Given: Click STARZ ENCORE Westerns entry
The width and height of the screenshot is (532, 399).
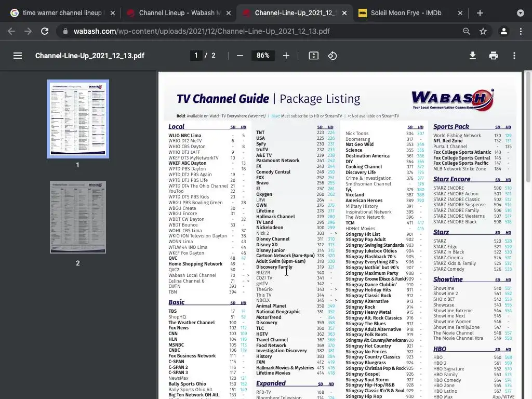Looking at the screenshot, I should coord(459,216).
